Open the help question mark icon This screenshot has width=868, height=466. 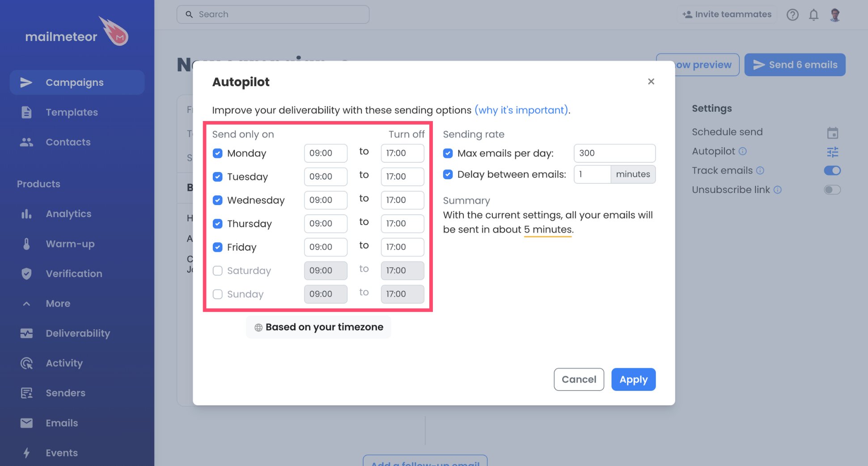(792, 15)
